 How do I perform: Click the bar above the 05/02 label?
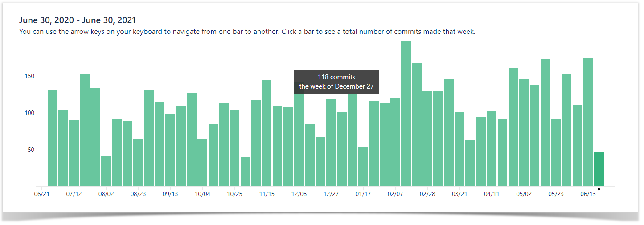pyautogui.click(x=524, y=133)
